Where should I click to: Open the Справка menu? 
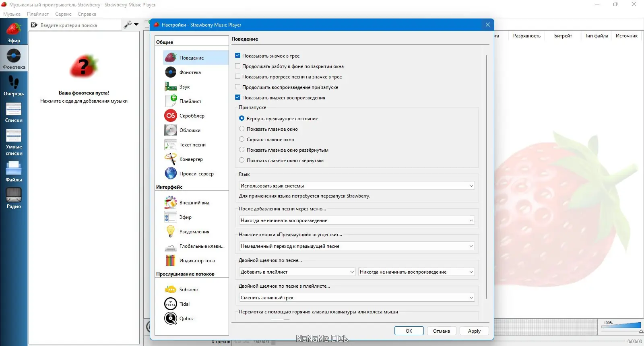point(87,14)
